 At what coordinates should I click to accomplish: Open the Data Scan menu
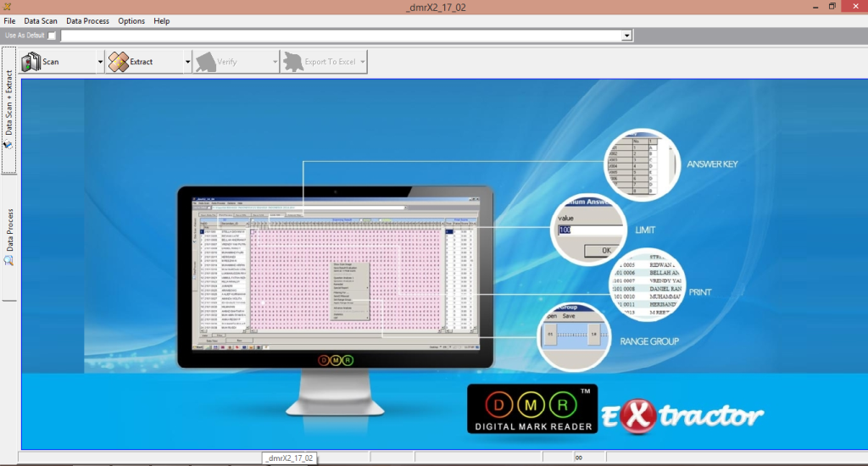pyautogui.click(x=41, y=21)
